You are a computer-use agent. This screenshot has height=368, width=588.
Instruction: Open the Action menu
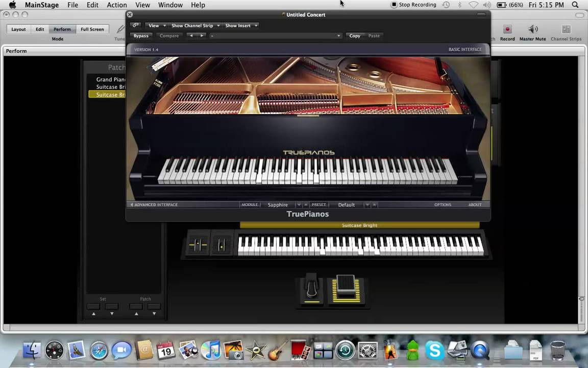[116, 5]
